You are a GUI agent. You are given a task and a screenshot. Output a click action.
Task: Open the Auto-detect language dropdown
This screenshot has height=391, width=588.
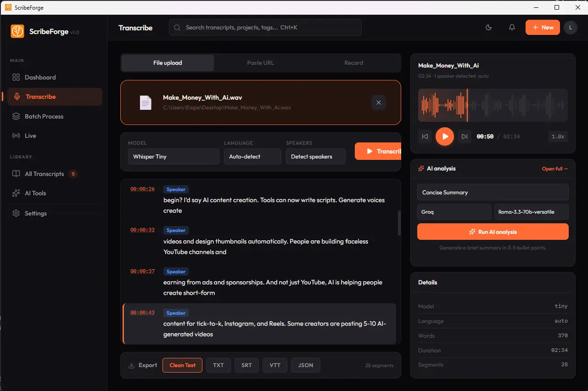(x=252, y=157)
